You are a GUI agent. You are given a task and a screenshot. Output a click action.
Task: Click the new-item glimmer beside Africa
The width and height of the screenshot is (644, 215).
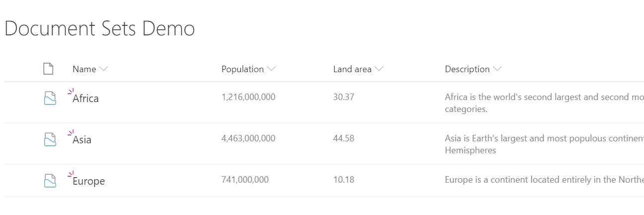click(x=71, y=91)
